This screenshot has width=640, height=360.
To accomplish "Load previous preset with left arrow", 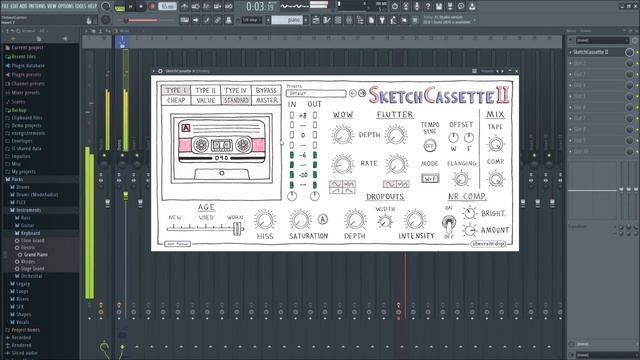I will [x=353, y=93].
